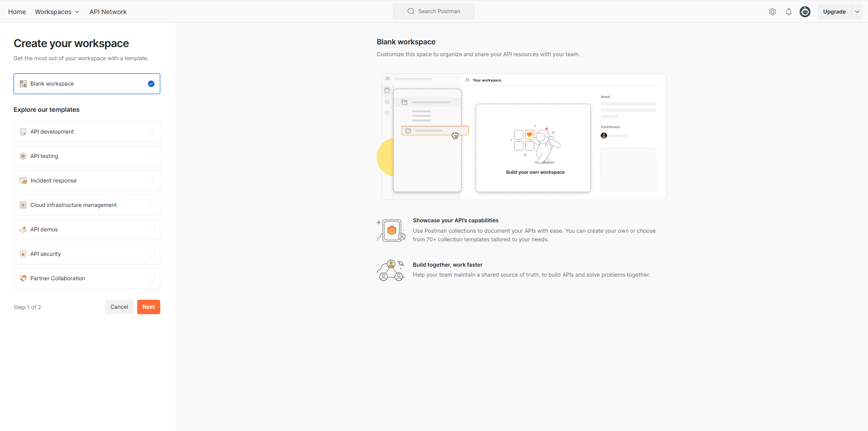Click the 'Showcase your API's capabilities' heading
Screen dimensions: 868x431
tap(456, 220)
